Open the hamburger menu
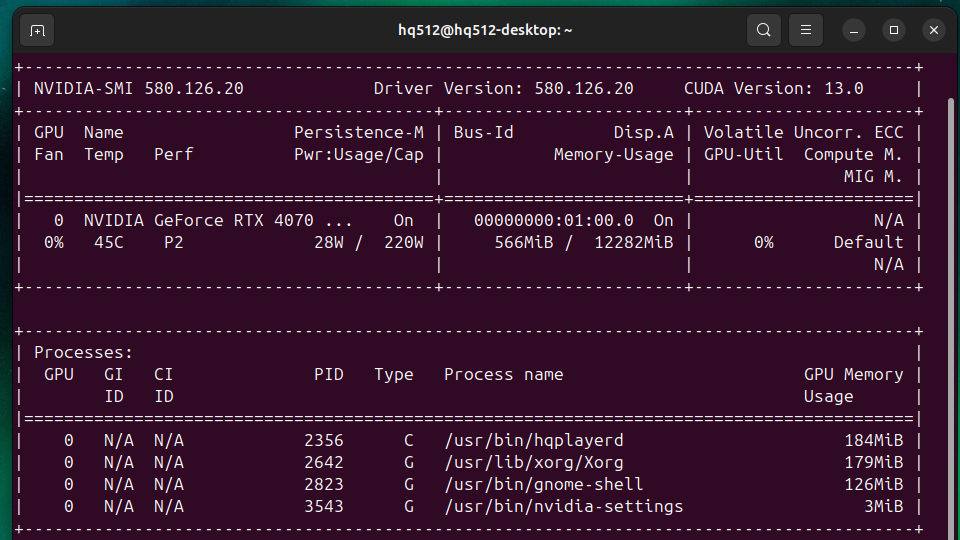 (x=806, y=30)
